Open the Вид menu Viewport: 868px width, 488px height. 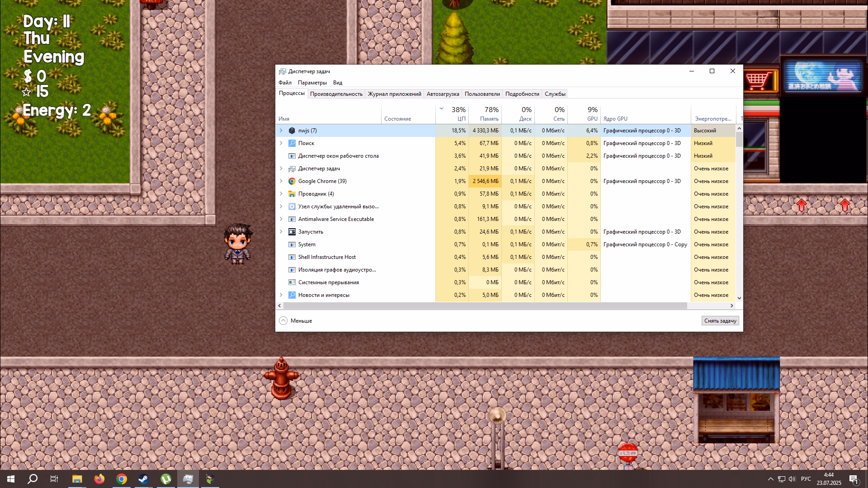click(x=338, y=83)
